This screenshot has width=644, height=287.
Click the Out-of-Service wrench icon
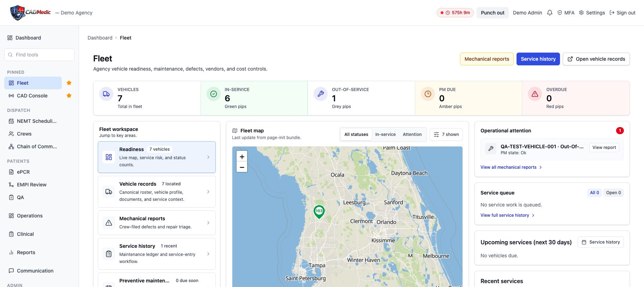[321, 94]
